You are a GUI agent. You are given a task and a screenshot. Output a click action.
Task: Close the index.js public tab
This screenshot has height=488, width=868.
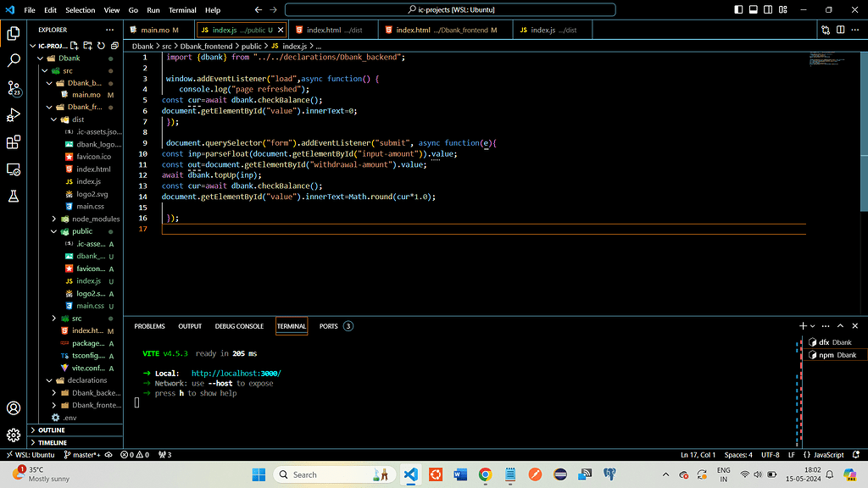(281, 30)
